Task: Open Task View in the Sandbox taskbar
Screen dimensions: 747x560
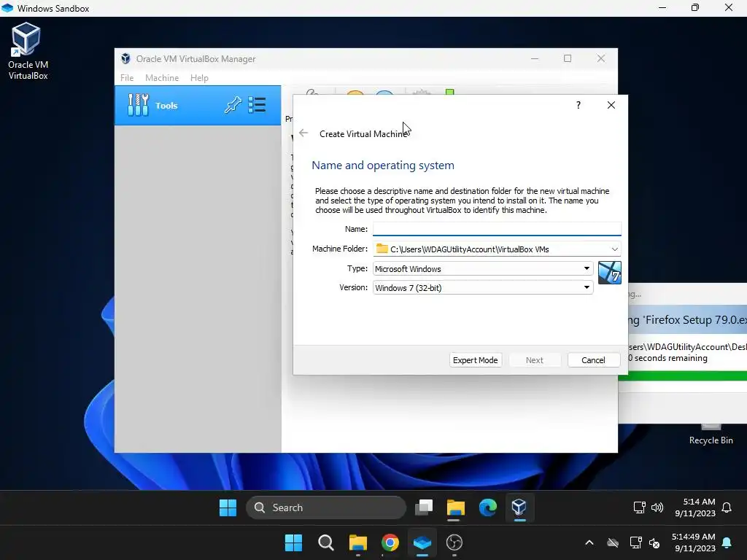Action: click(424, 507)
